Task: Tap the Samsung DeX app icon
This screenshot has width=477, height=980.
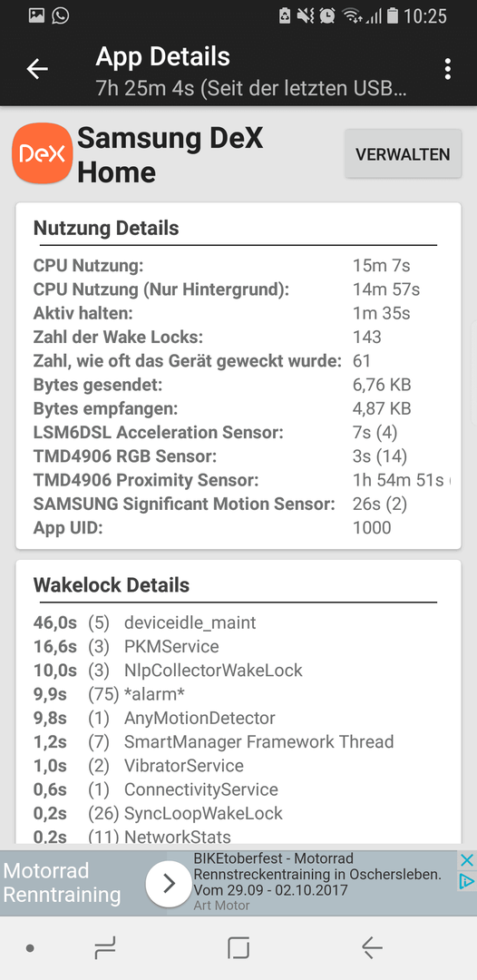Action: (43, 153)
